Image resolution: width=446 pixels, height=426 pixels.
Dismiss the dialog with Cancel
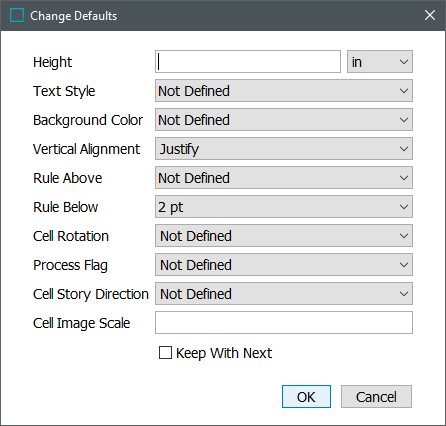pos(376,397)
